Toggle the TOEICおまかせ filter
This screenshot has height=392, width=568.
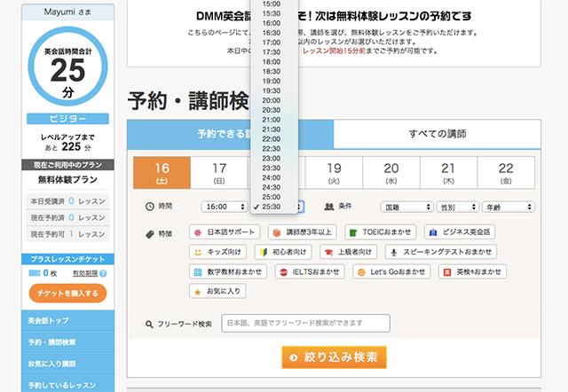tap(381, 232)
